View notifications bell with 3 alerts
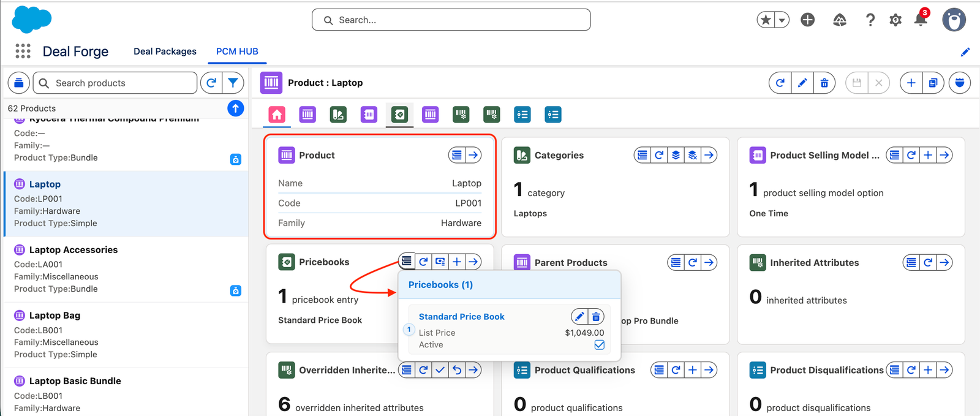 pos(921,20)
